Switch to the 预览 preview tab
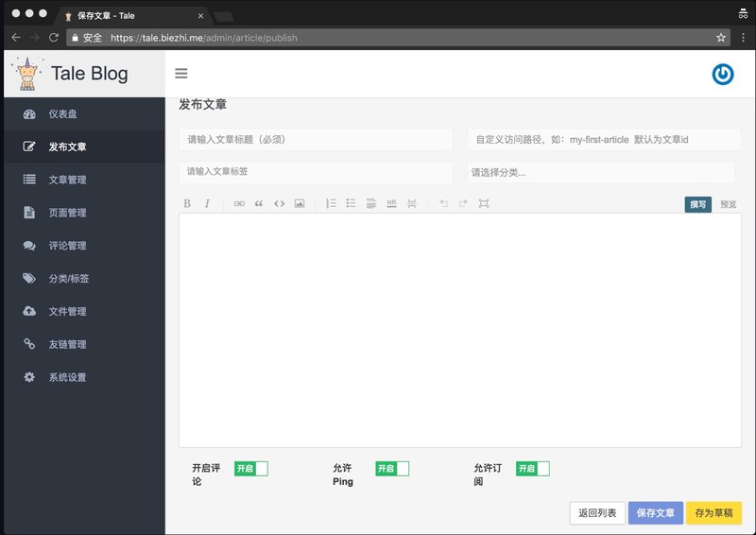Screen dimensions: 756x535 728,204
